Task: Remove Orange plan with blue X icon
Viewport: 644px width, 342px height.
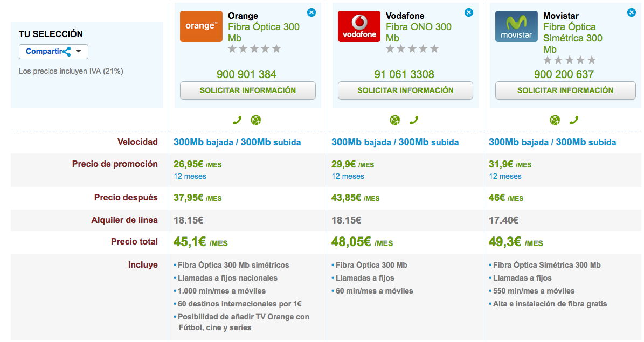Action: (x=311, y=12)
